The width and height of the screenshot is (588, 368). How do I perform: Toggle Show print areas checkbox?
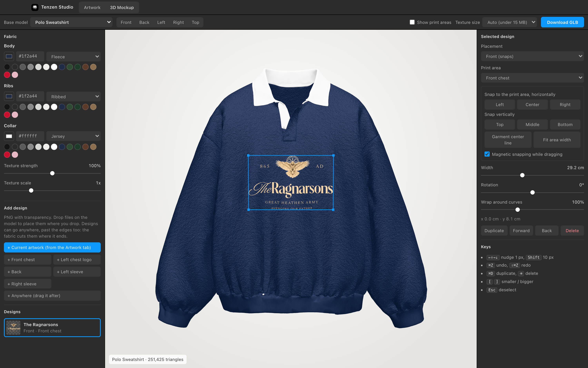412,22
